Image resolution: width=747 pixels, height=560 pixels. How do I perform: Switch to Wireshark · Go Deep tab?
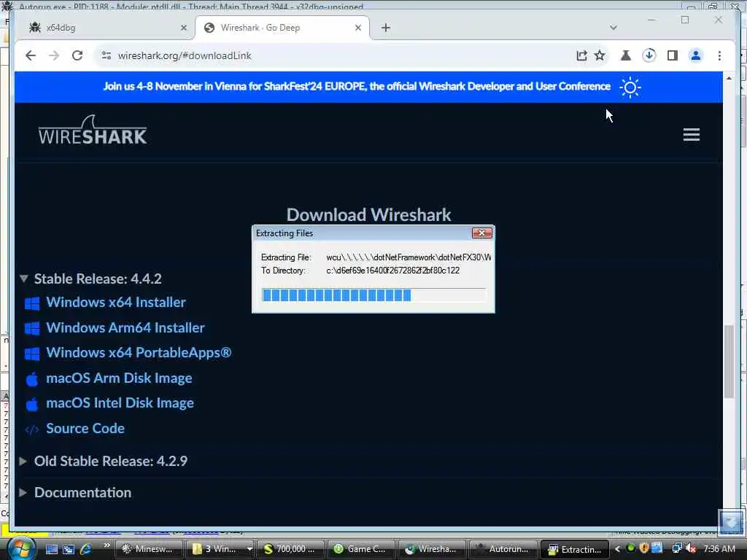[282, 28]
